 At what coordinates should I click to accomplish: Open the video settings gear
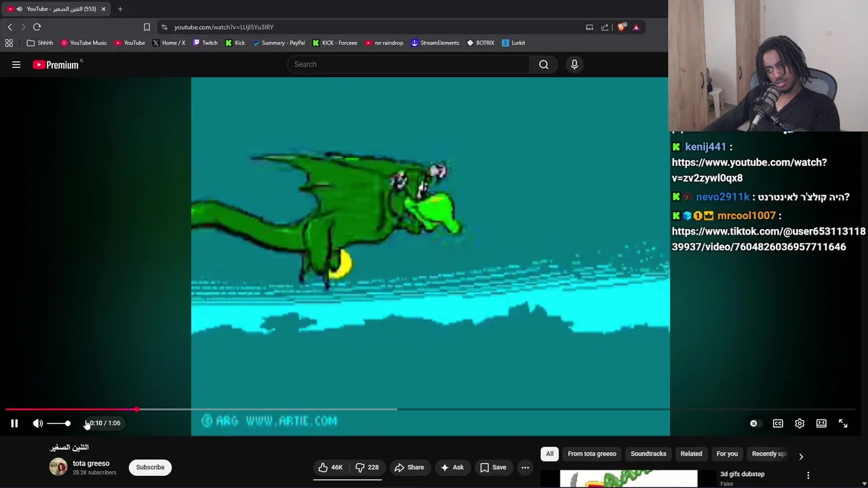coord(800,423)
